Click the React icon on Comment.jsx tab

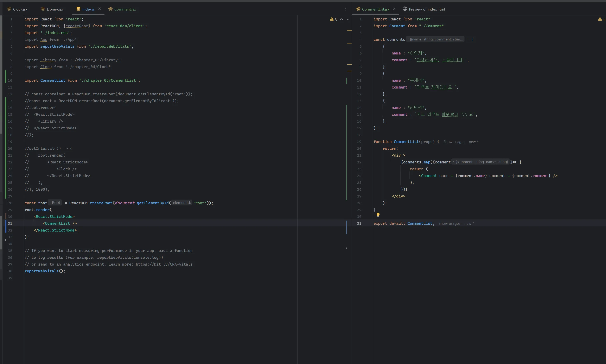(110, 9)
